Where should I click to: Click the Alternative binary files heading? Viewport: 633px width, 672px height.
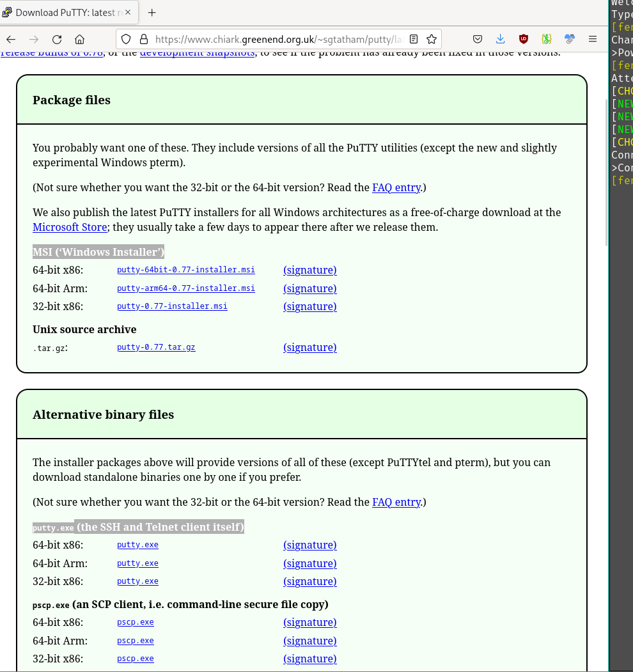click(x=104, y=414)
